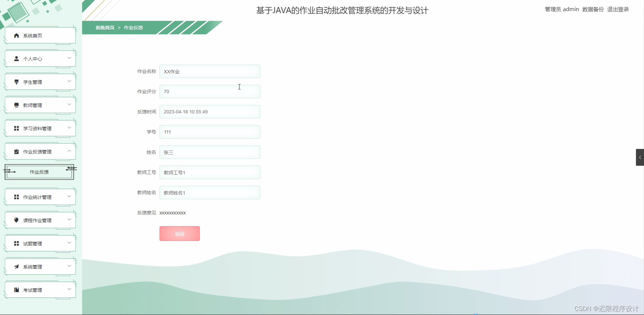Click 数据备份 in the top bar
Image resolution: width=644 pixels, height=315 pixels.
point(593,9)
